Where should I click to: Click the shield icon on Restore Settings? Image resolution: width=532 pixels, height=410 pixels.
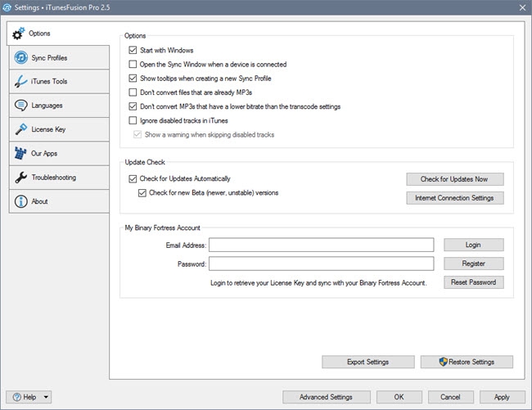(443, 362)
